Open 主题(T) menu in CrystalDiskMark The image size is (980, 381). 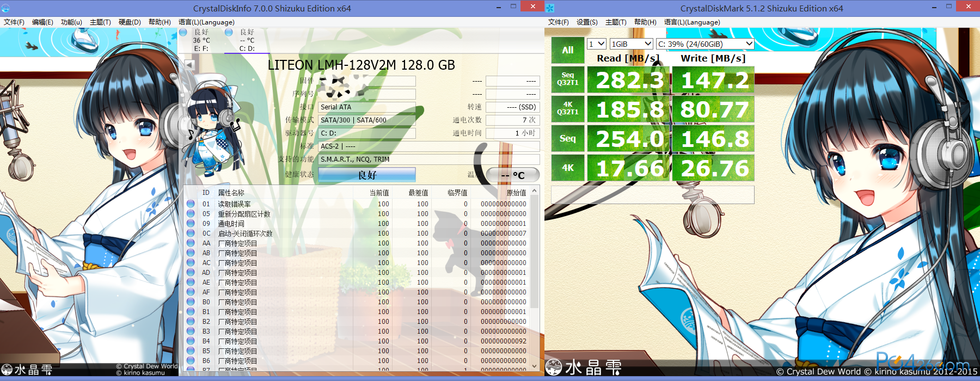click(x=616, y=22)
